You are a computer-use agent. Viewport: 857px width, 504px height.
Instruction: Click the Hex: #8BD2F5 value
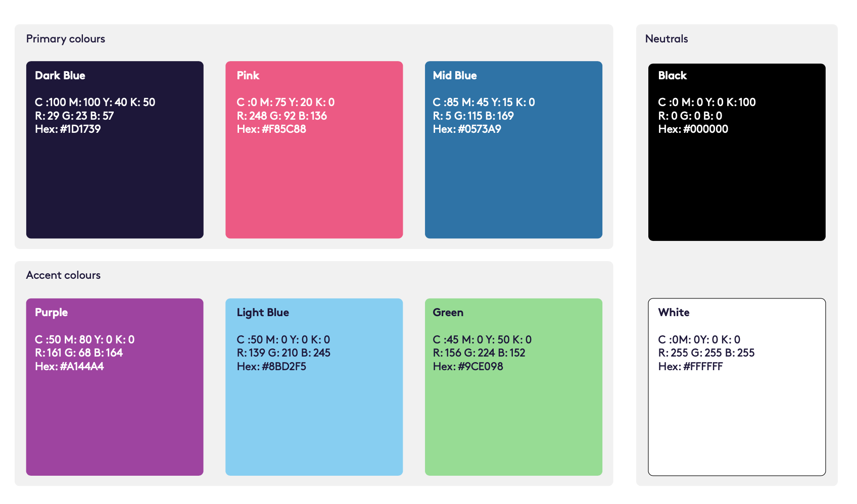(x=271, y=367)
